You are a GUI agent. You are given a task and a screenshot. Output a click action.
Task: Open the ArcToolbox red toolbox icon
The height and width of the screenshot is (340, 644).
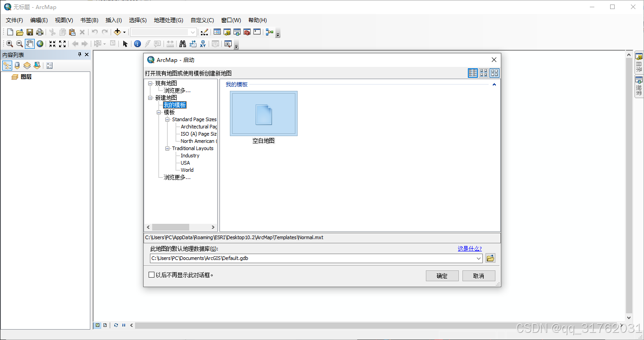247,32
